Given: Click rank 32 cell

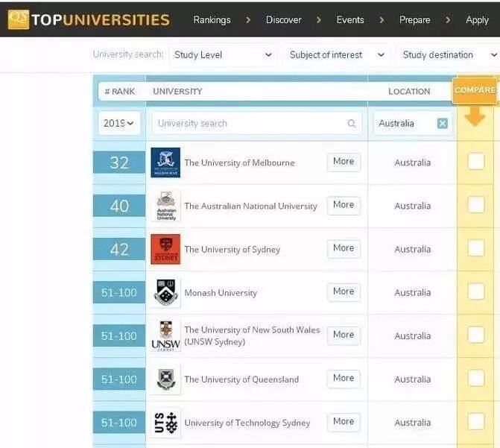Looking at the screenshot, I should (x=119, y=163).
